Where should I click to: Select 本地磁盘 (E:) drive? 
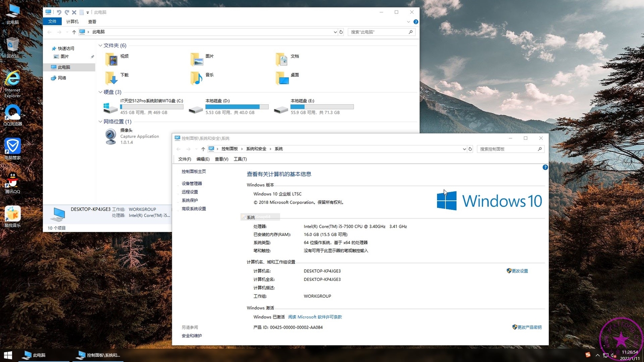pyautogui.click(x=314, y=107)
